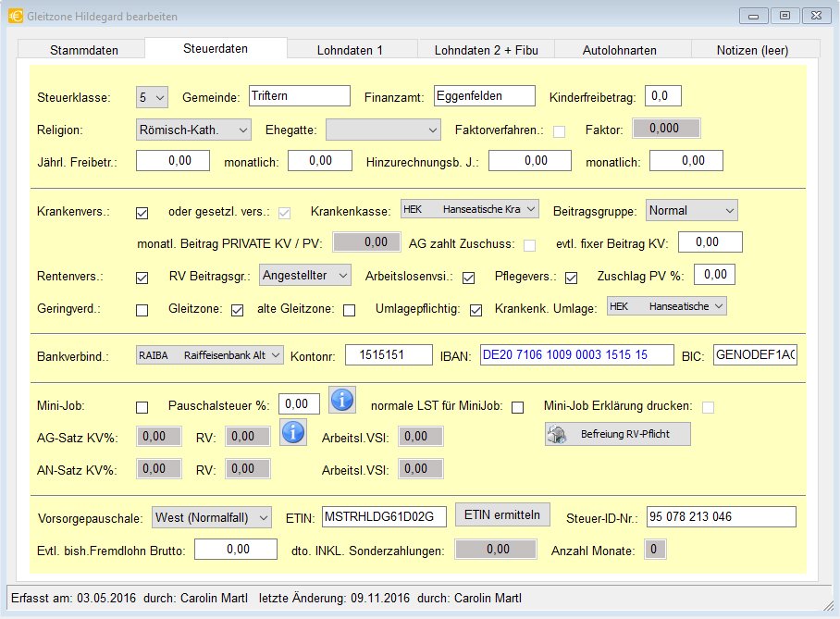This screenshot has height=619, width=840.
Task: Expand the Bankverbindung dropdown
Action: pos(209,354)
